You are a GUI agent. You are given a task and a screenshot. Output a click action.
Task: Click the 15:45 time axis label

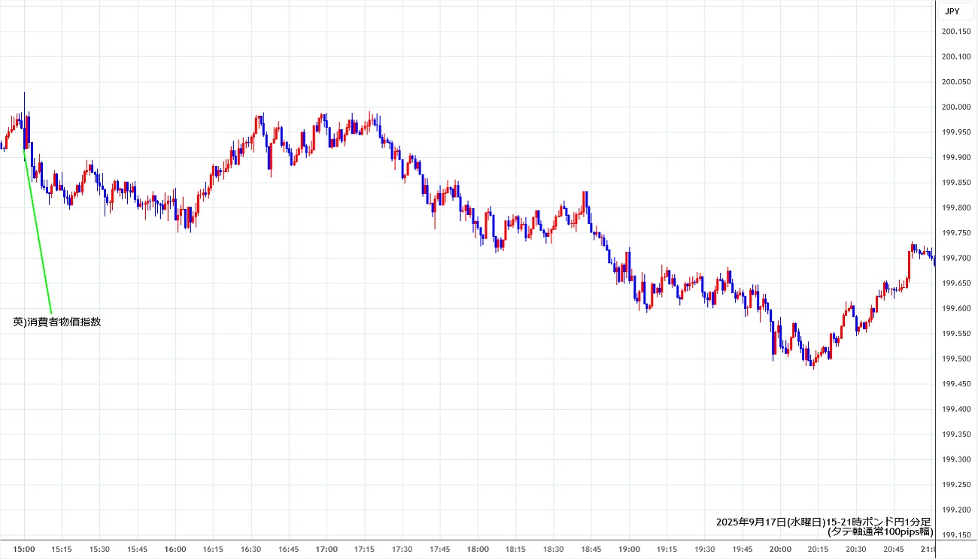(x=138, y=549)
